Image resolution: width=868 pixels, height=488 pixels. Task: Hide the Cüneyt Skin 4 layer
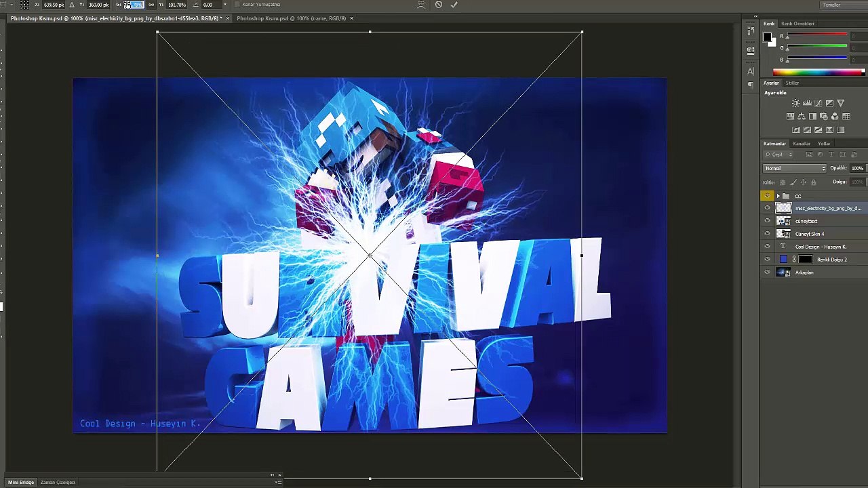pos(768,234)
